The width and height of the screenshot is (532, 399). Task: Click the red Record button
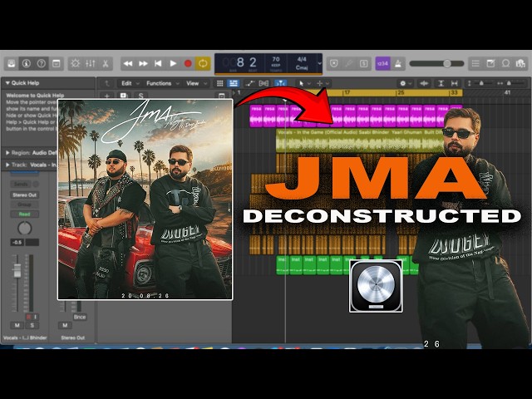pos(188,63)
